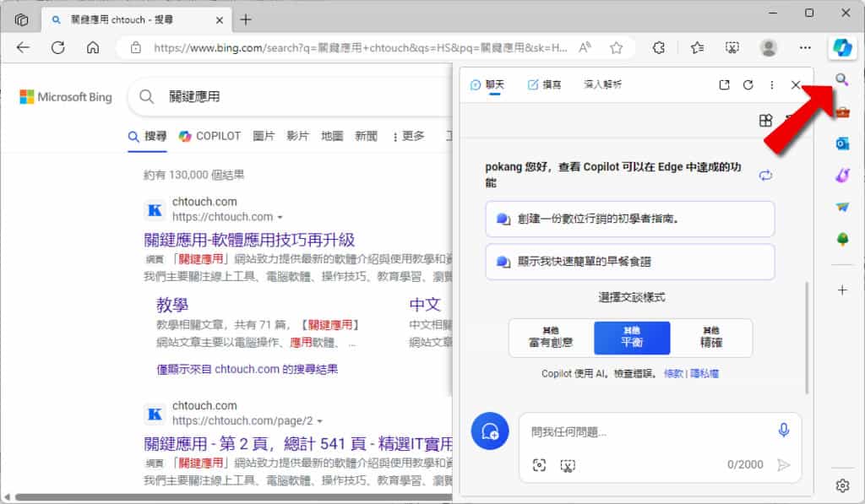Viewport: 865px width, 504px height.
Task: Add an image to the chat
Action: point(539,465)
